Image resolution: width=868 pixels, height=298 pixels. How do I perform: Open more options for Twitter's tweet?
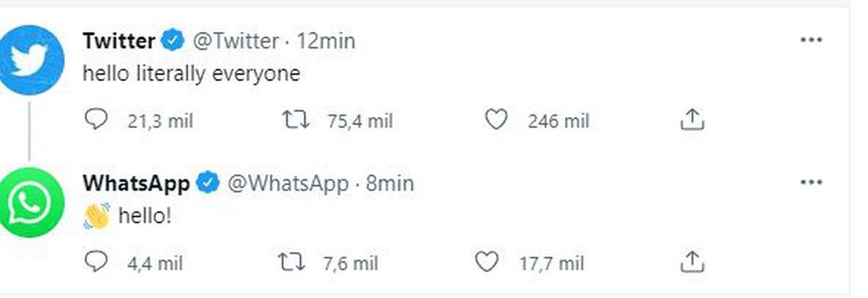[812, 41]
